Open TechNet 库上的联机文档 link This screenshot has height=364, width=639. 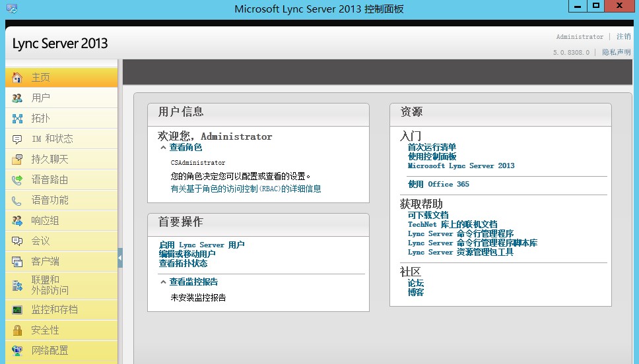click(x=452, y=224)
